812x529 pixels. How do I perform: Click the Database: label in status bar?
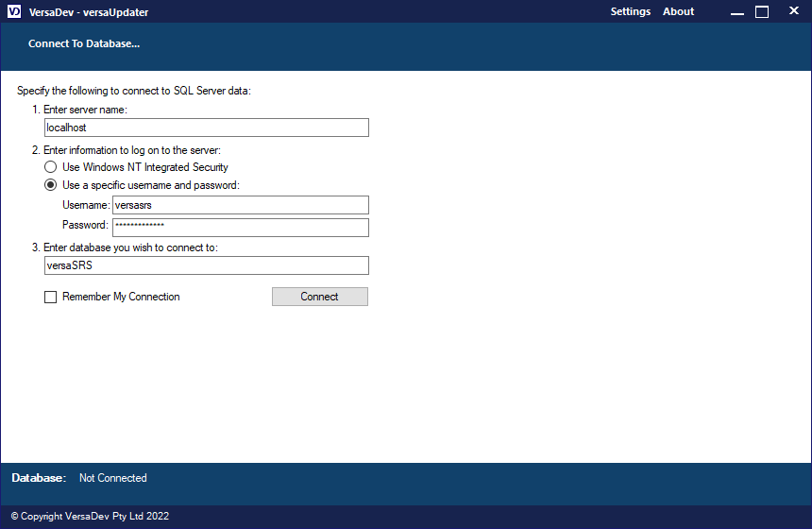click(39, 478)
